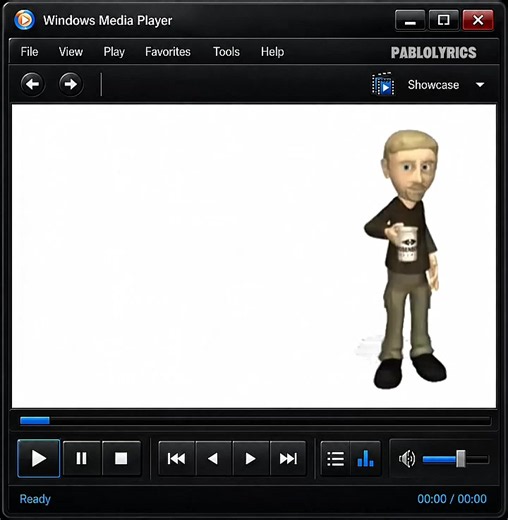The image size is (508, 520).
Task: Expand the Showcase dropdown arrow
Action: (480, 85)
